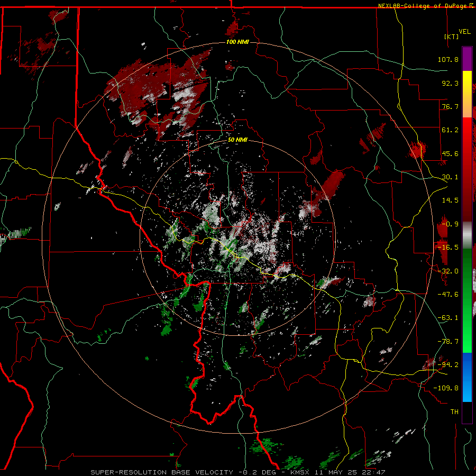Click the 45.6 velocity scale value

pos(450,153)
